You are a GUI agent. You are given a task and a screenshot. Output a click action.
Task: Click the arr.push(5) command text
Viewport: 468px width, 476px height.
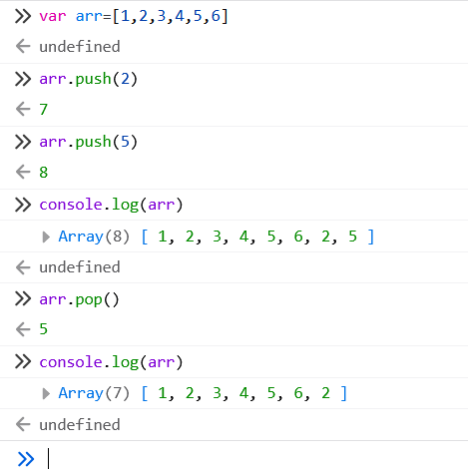(x=88, y=142)
